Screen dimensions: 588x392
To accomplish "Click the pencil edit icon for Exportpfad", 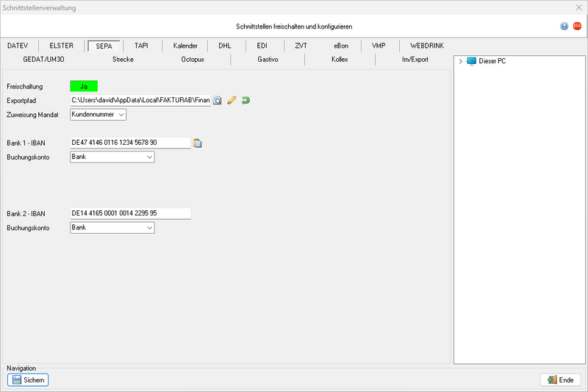I will pos(232,100).
